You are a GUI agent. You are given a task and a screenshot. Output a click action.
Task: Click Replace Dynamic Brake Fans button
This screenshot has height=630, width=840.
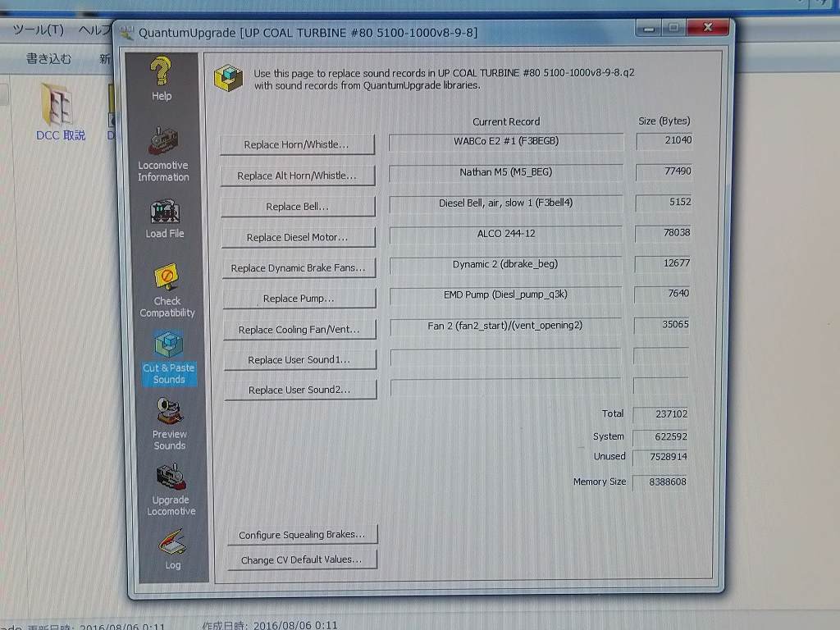point(298,268)
